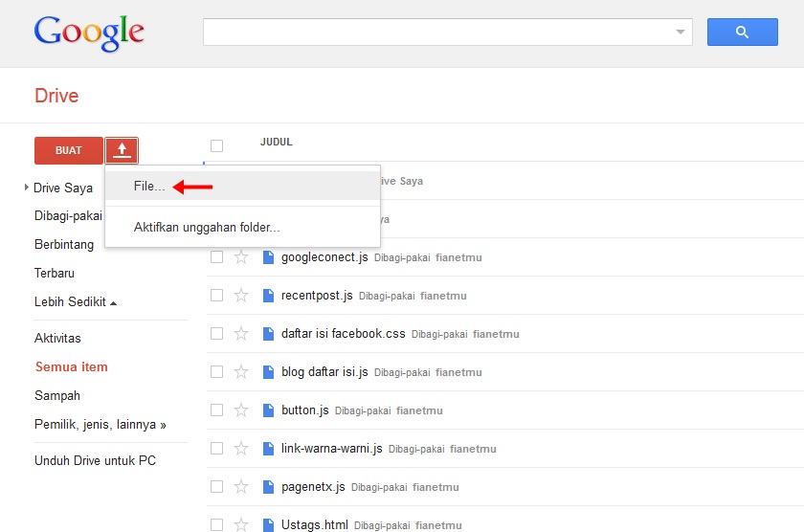The height and width of the screenshot is (532, 804).
Task: Star the googleconect.js file
Action: click(x=241, y=256)
